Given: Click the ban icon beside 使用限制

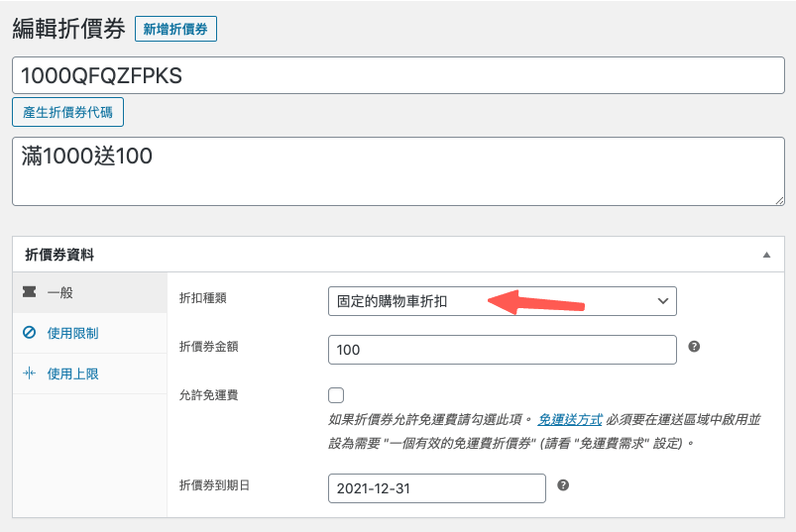Looking at the screenshot, I should 29,334.
